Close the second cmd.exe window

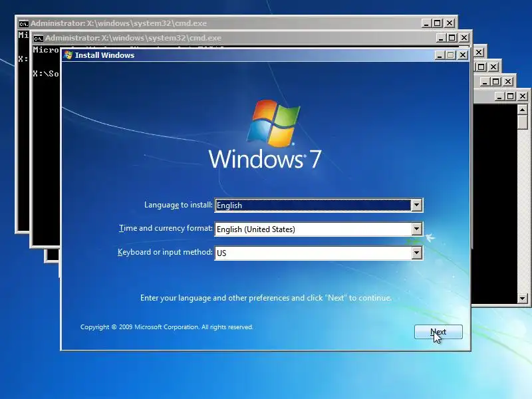[x=464, y=38]
